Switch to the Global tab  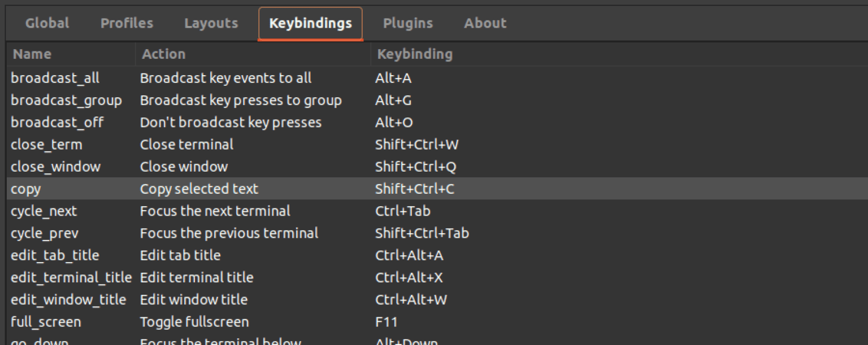point(47,23)
